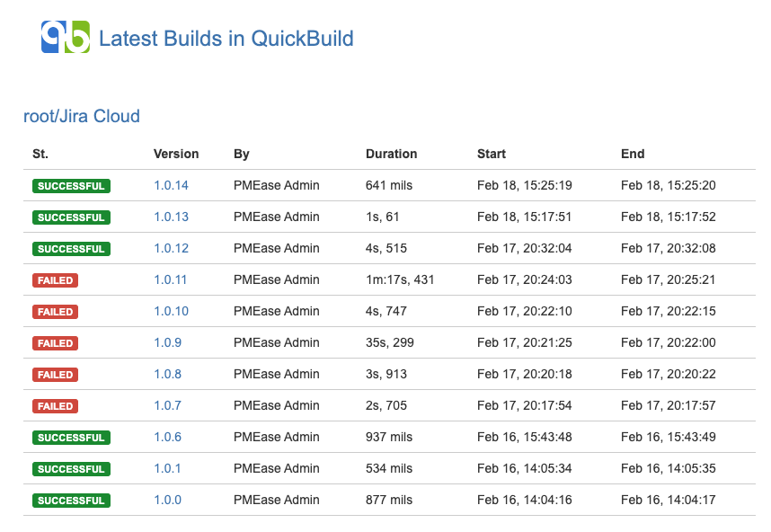Click the FAILED status badge for 1.0.11
This screenshot has height=532, width=771.
(55, 280)
